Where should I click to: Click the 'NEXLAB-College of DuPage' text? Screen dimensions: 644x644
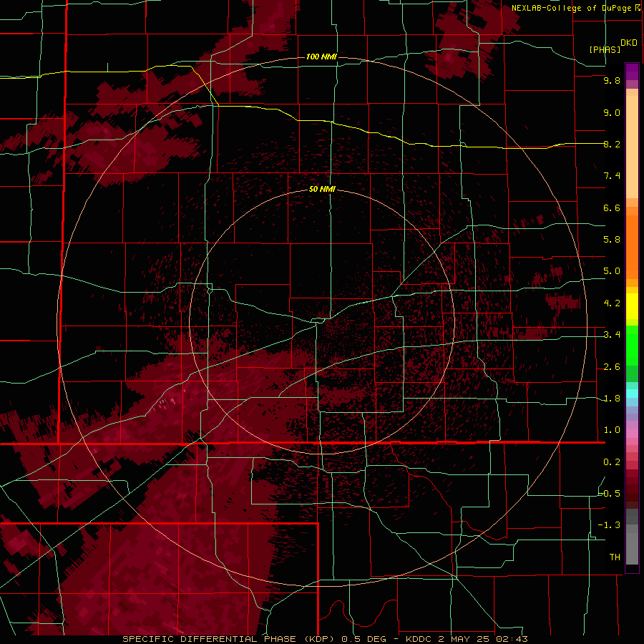(x=572, y=8)
